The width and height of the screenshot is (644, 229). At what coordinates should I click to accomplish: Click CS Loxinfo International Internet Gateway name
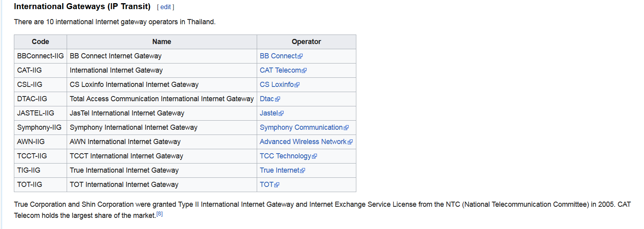pos(162,85)
